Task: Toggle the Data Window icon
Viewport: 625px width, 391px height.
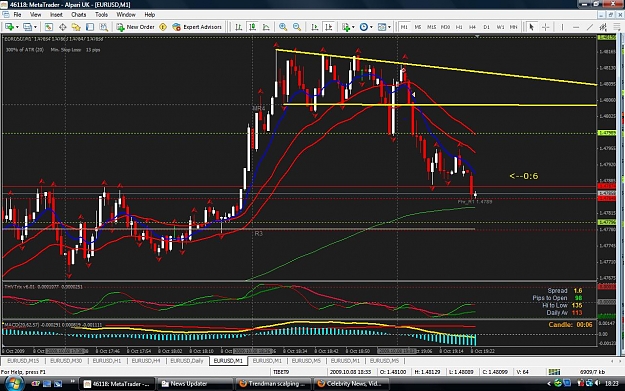Action: pos(63,27)
